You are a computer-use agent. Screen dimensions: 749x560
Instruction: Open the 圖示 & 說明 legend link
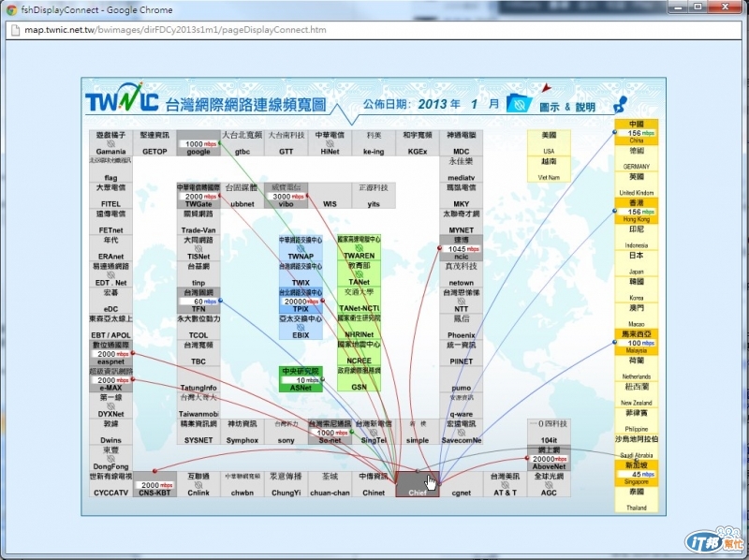click(567, 107)
